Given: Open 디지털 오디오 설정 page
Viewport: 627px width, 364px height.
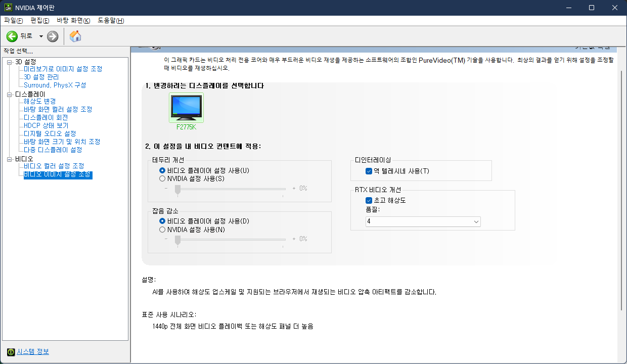Looking at the screenshot, I should 50,133.
